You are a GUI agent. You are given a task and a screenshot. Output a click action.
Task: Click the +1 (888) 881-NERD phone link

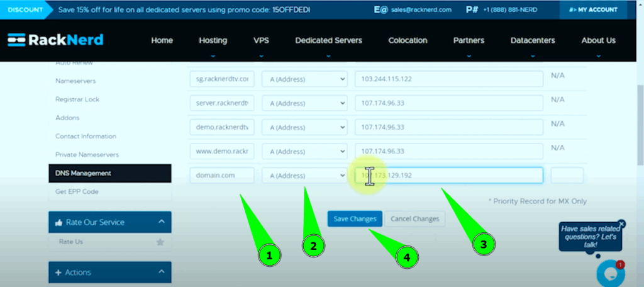coord(510,9)
